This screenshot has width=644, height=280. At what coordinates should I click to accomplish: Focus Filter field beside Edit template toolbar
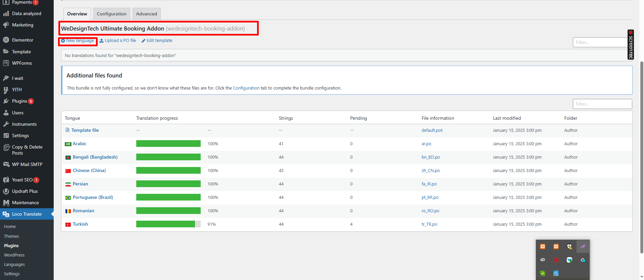[600, 42]
